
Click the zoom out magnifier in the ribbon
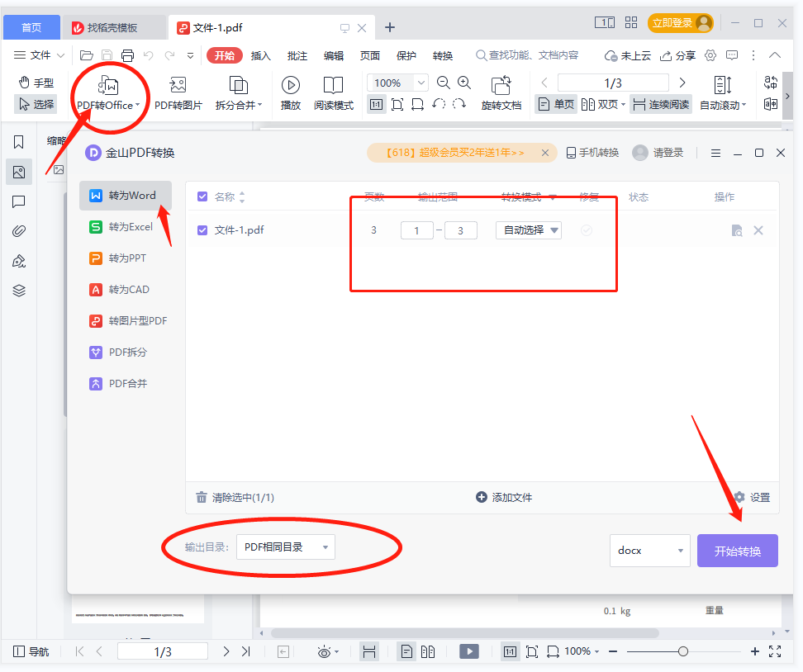[x=444, y=83]
